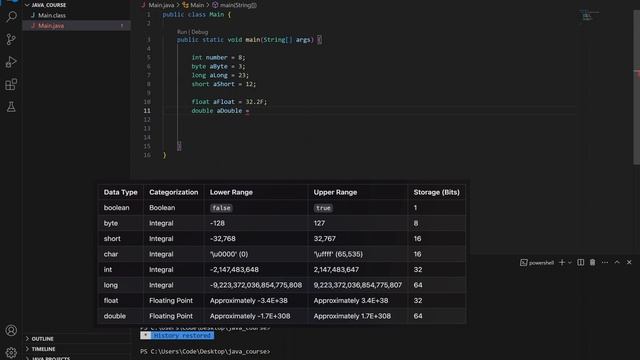Image resolution: width=640 pixels, height=360 pixels.
Task: Maximize the terminal panel size
Action: [617, 262]
